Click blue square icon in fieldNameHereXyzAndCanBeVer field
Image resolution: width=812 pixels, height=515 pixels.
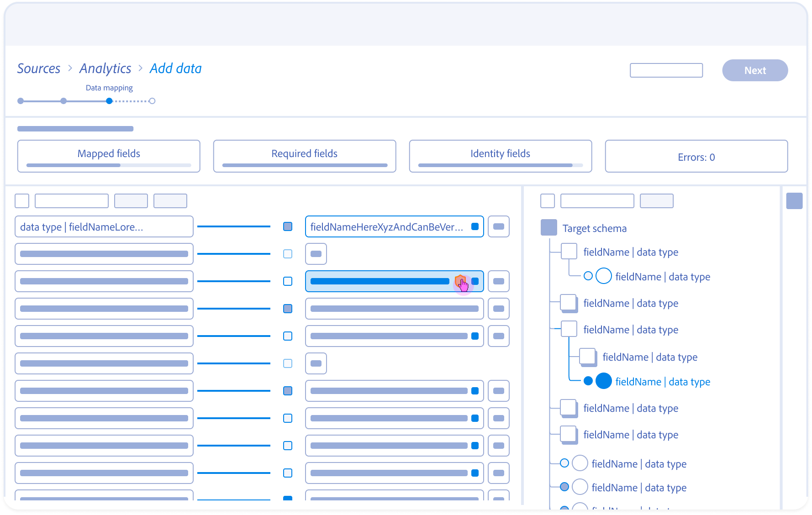pyautogui.click(x=475, y=227)
